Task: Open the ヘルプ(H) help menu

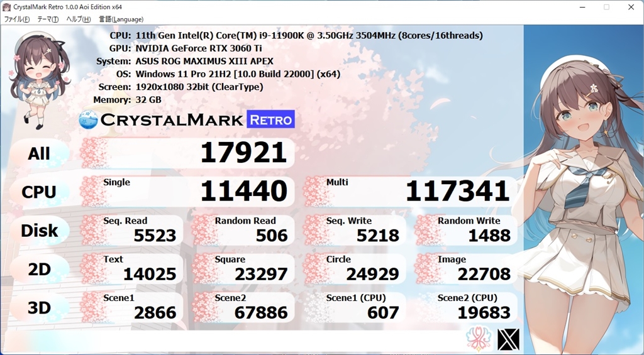Action: tap(79, 19)
